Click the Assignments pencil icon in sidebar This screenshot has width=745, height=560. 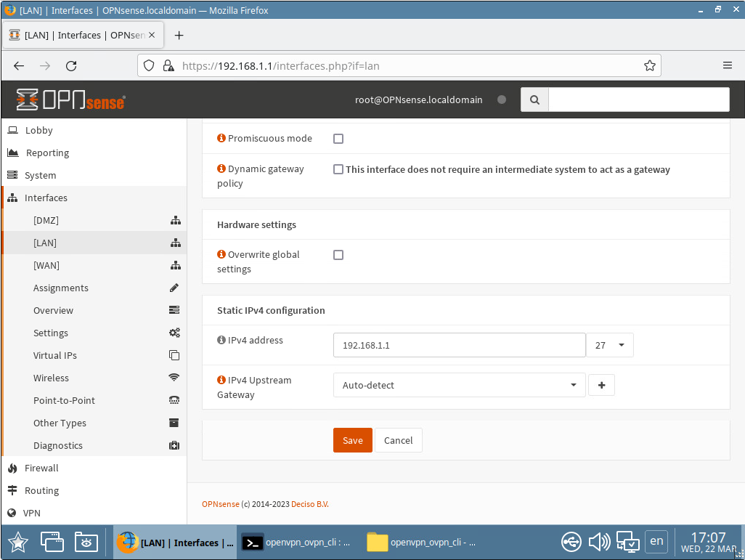[174, 288]
